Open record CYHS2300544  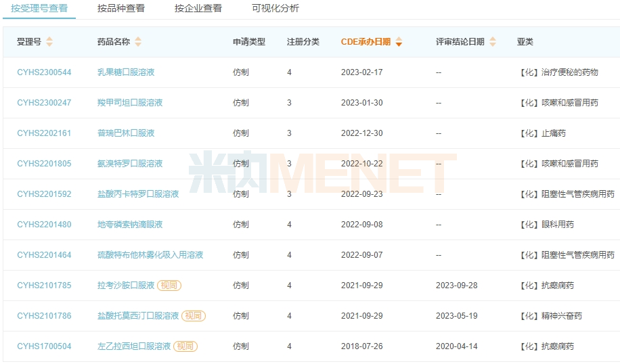(x=44, y=72)
